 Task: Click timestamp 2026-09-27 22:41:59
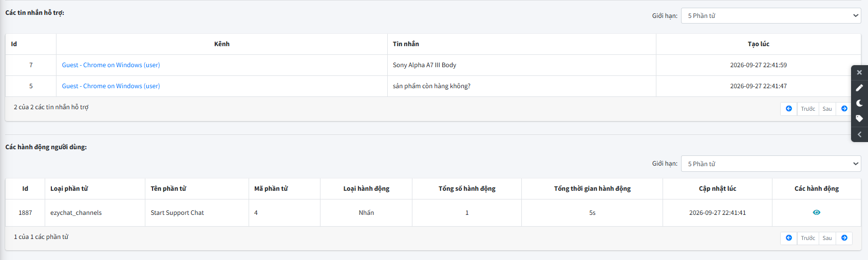click(759, 65)
